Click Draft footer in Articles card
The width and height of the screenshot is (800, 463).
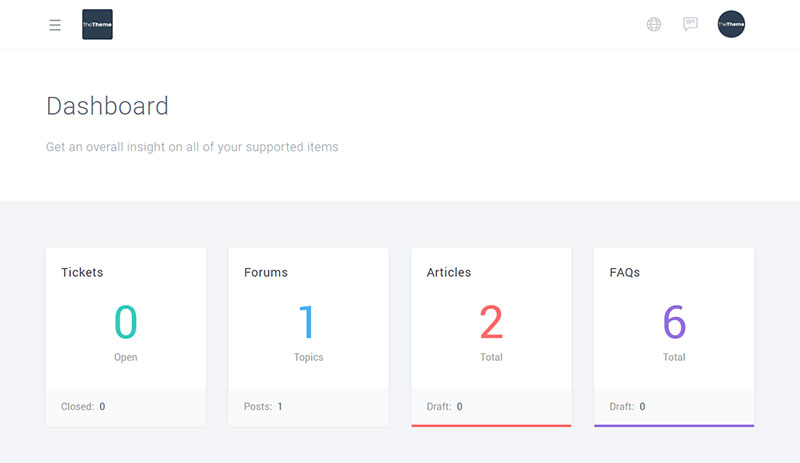pos(445,407)
